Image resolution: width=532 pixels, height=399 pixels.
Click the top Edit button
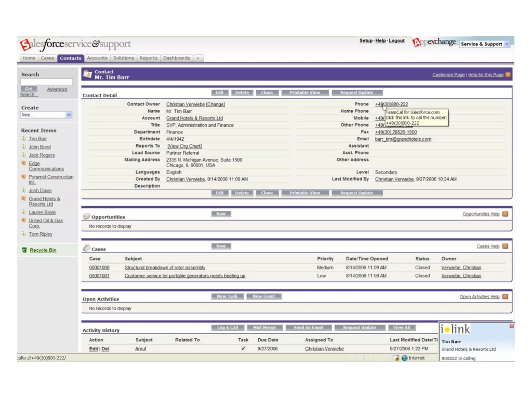tap(219, 93)
